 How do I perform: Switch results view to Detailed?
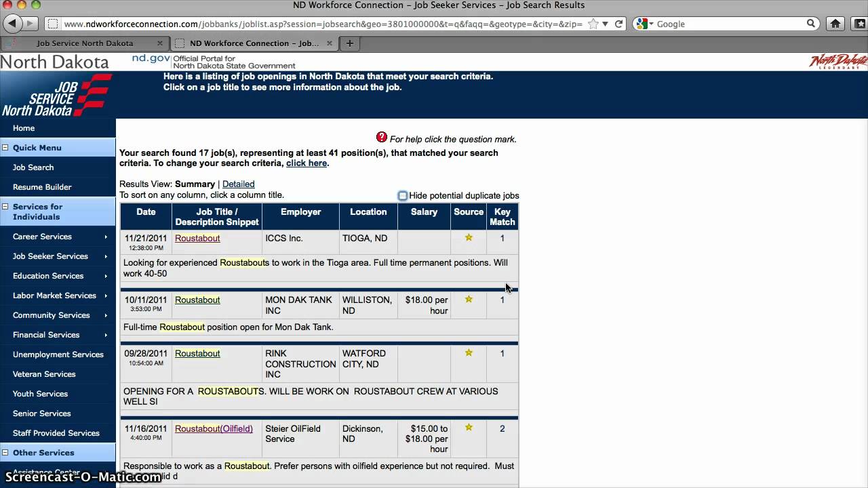point(238,184)
